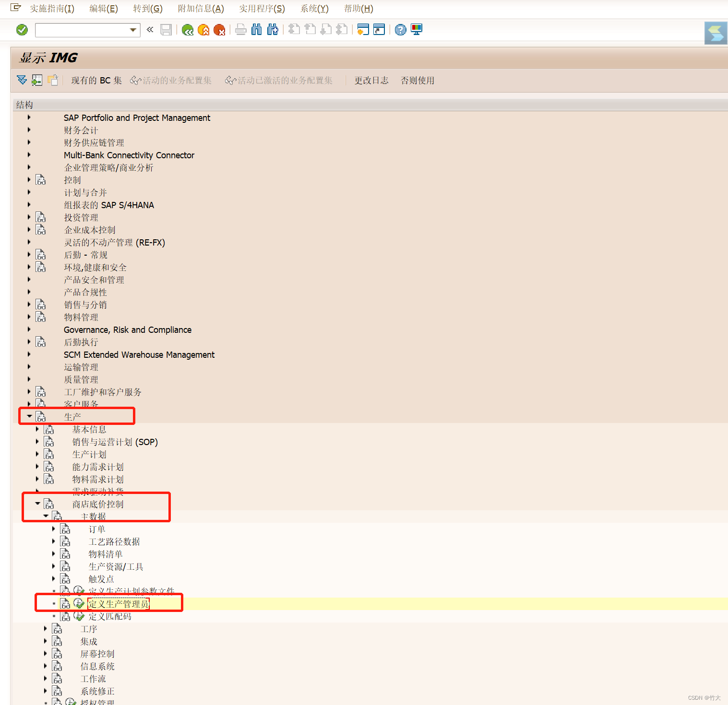728x705 pixels.
Task: Collapse the 生产 node arrow
Action: click(x=29, y=416)
